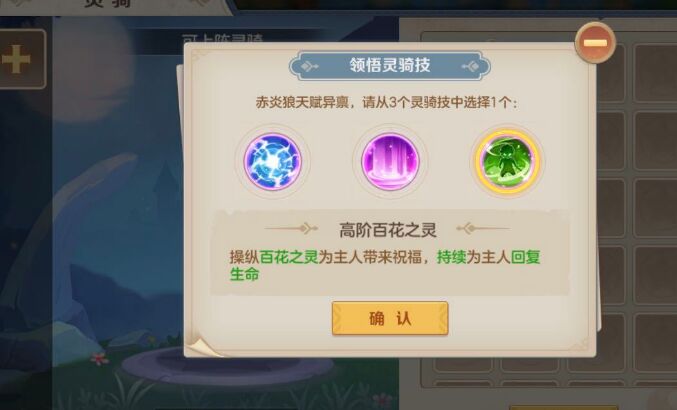This screenshot has width=677, height=410.
Task: Tap the 高阶百花之灵 skill name heading
Action: (x=388, y=230)
